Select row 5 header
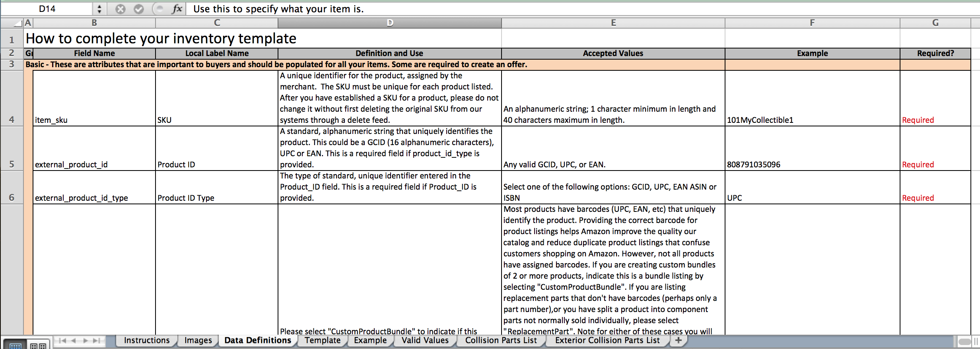This screenshot has width=980, height=349. (x=12, y=149)
